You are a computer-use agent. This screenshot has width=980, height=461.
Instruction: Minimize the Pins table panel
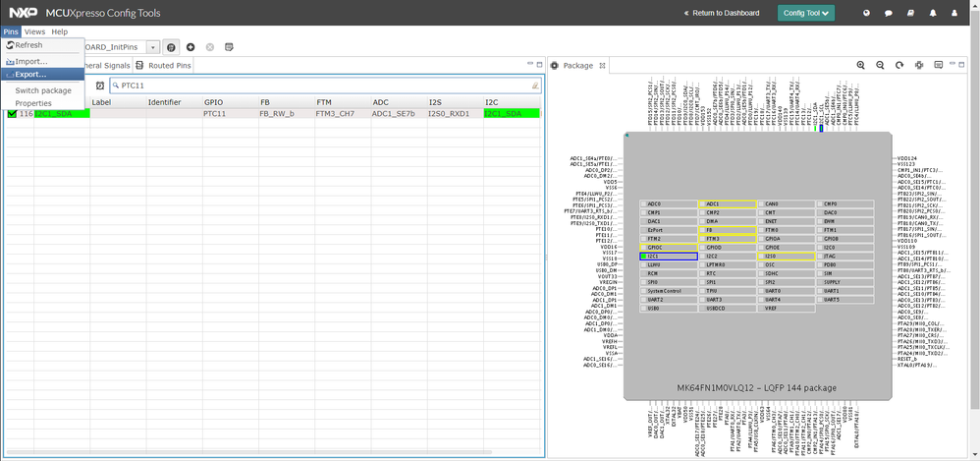pyautogui.click(x=530, y=65)
